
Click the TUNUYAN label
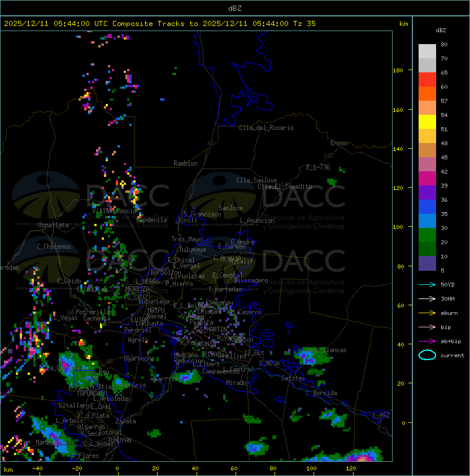pyautogui.click(x=120, y=440)
